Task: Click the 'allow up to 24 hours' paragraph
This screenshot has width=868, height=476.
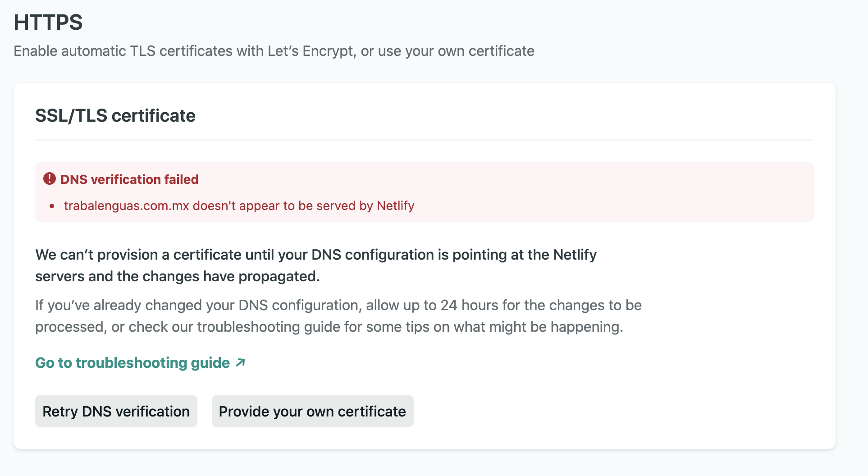Action: [x=338, y=316]
